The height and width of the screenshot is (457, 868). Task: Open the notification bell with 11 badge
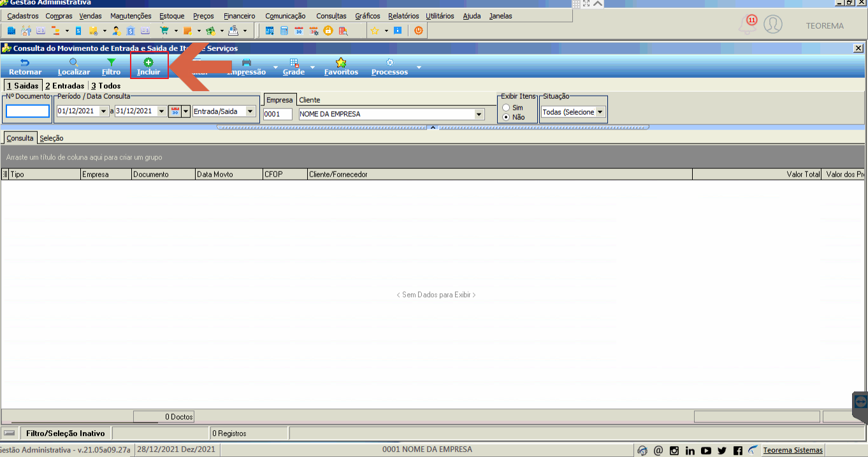tap(748, 24)
